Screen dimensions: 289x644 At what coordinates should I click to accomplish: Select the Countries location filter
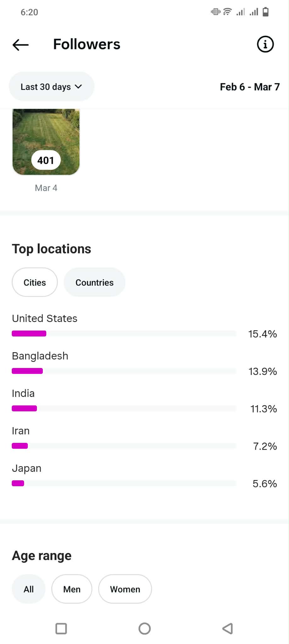click(x=94, y=282)
